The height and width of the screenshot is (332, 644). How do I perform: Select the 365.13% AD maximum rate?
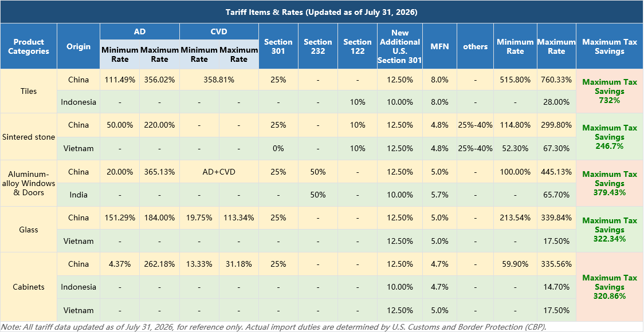159,172
